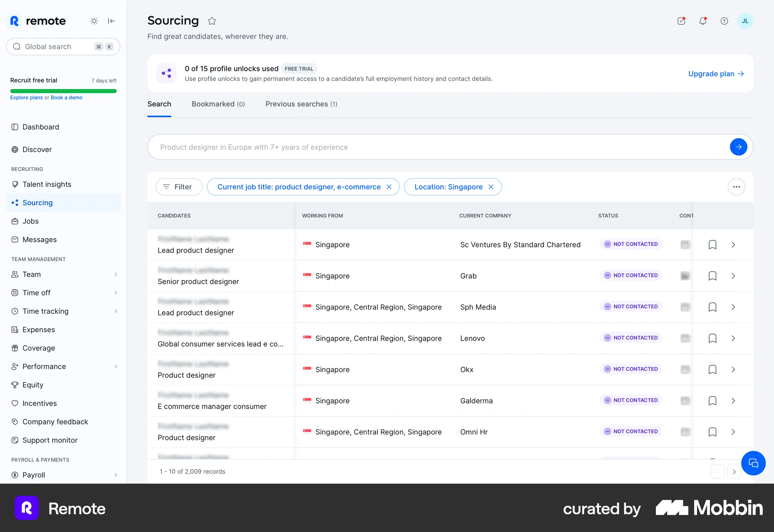Open the Previous searches tab
This screenshot has width=774, height=532.
click(301, 104)
